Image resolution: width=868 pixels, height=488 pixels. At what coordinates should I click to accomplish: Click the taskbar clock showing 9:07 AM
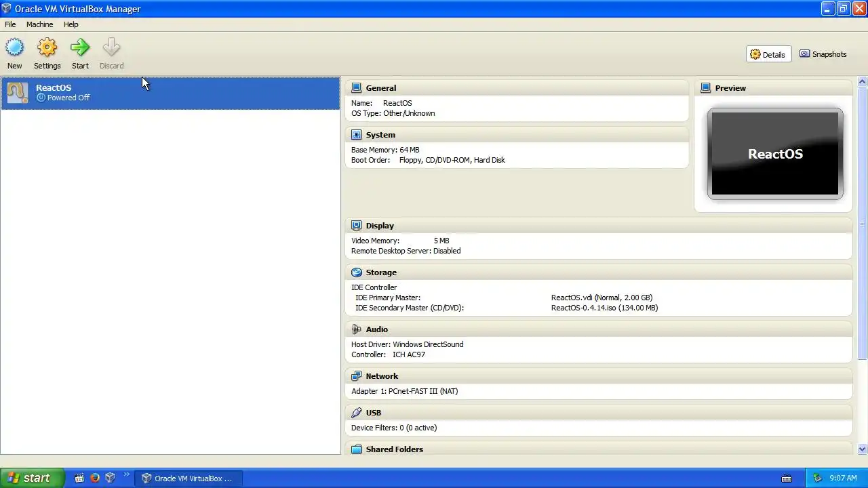[843, 478]
